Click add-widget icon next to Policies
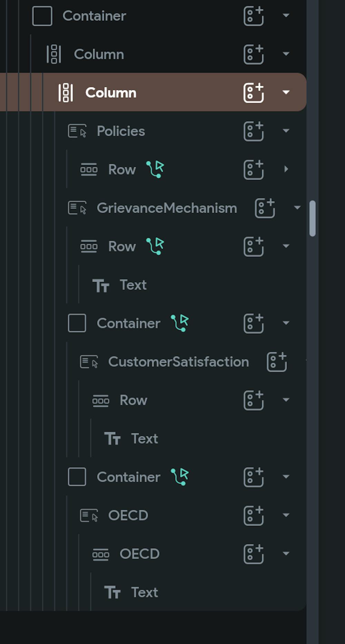This screenshot has height=644, width=345. pos(254,131)
